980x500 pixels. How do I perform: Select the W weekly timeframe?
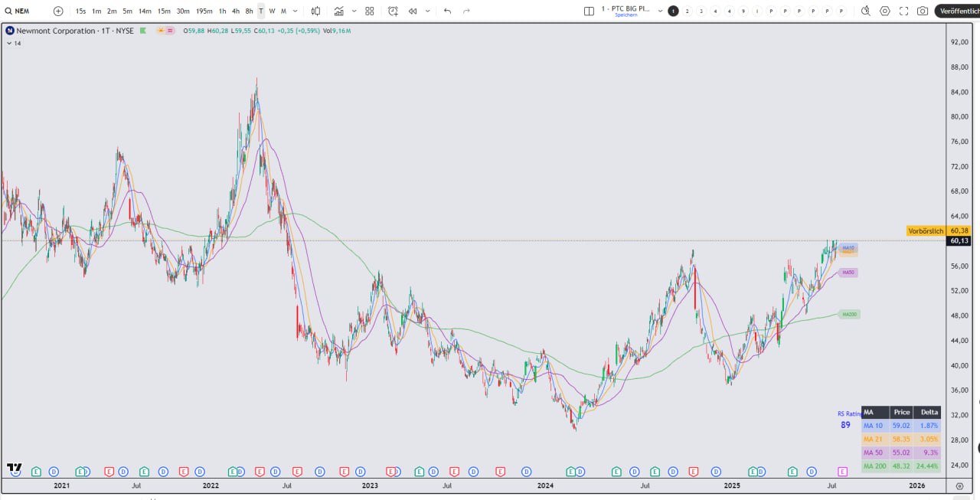(x=272, y=11)
